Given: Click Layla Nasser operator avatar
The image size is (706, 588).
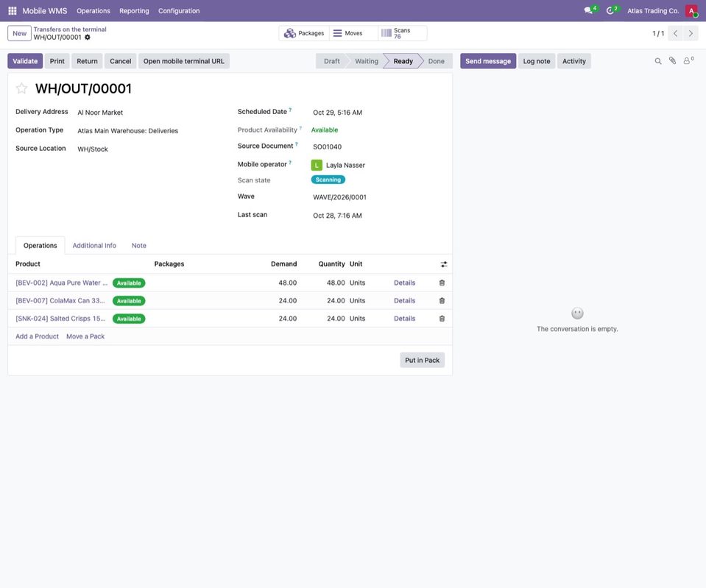Looking at the screenshot, I should pyautogui.click(x=317, y=166).
